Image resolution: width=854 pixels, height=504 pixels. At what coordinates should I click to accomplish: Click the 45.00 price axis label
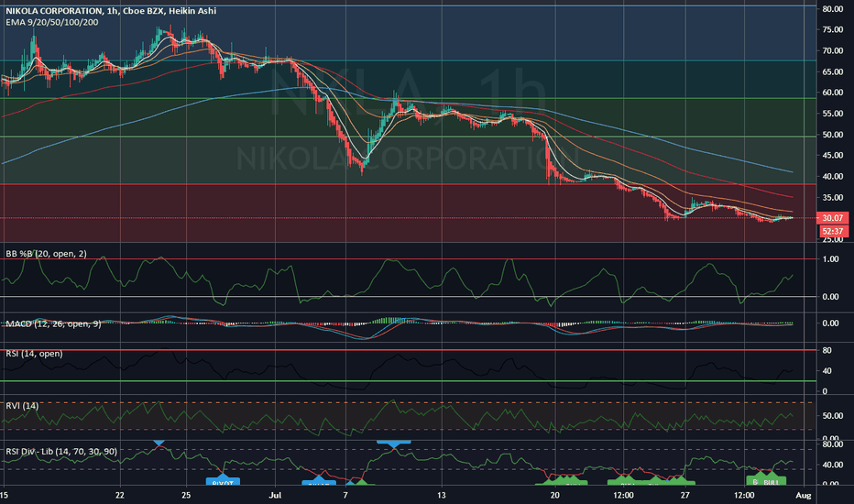point(833,155)
